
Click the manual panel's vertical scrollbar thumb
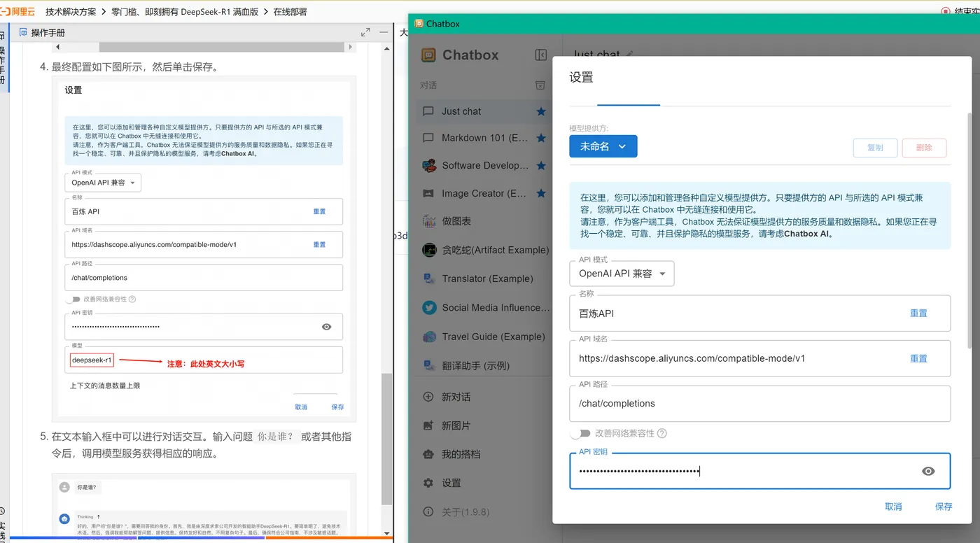[387, 439]
